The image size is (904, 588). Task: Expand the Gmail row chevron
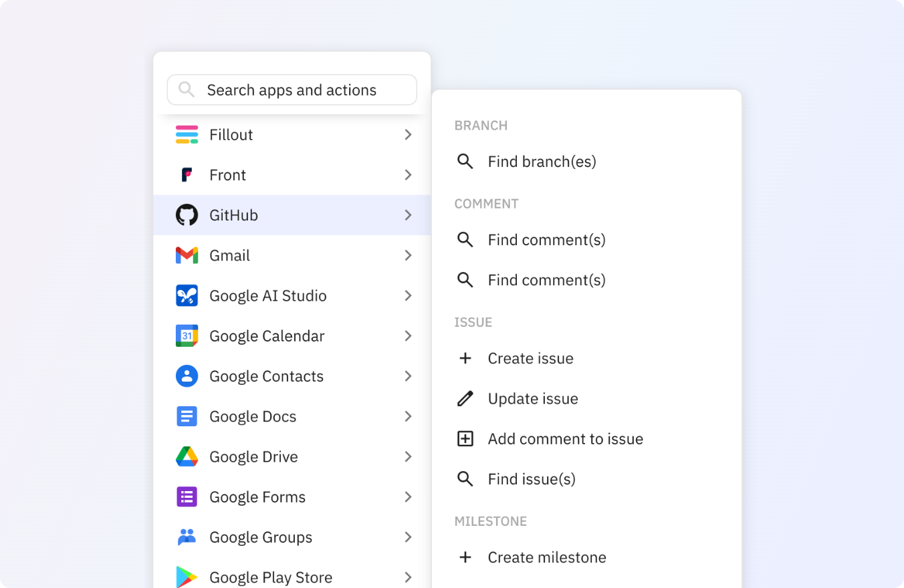(408, 255)
